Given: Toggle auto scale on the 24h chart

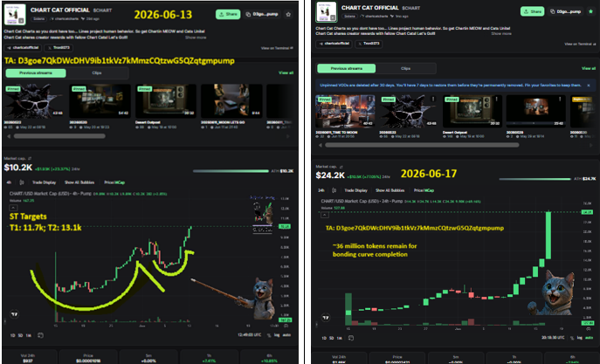Looking at the screenshot, I should [x=590, y=338].
